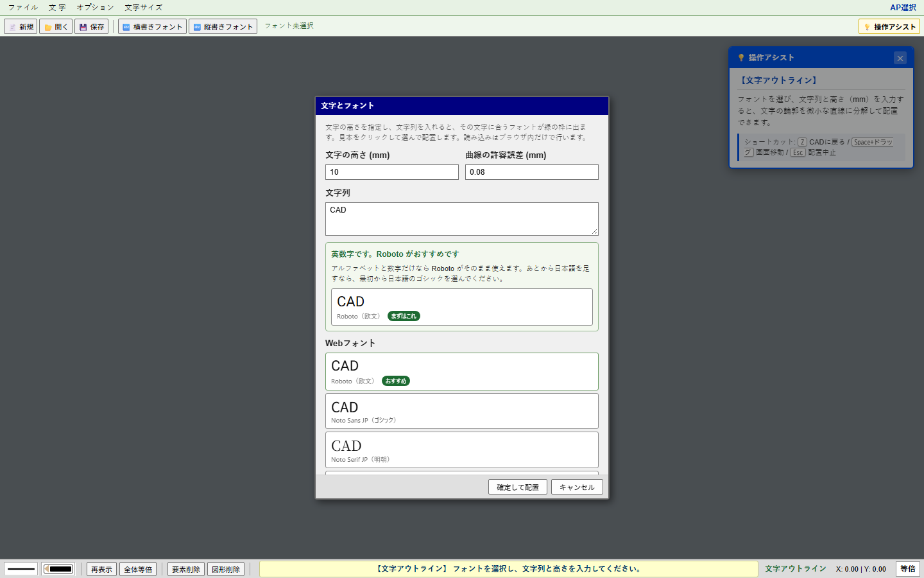Open the 文字 menu
This screenshot has width=924, height=578.
tap(57, 8)
